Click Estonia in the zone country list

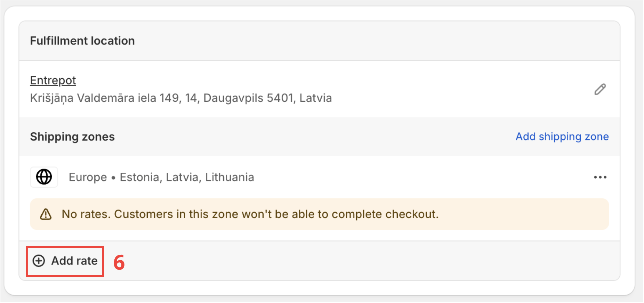140,178
